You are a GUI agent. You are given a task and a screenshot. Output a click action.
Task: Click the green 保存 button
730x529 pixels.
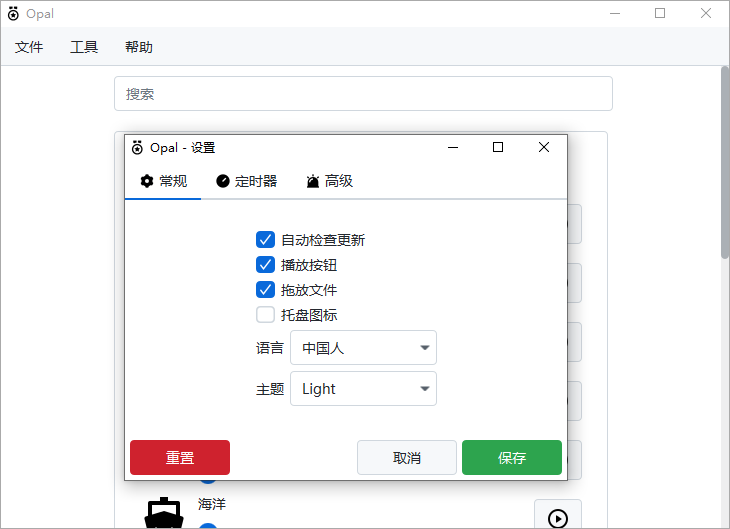tap(512, 458)
